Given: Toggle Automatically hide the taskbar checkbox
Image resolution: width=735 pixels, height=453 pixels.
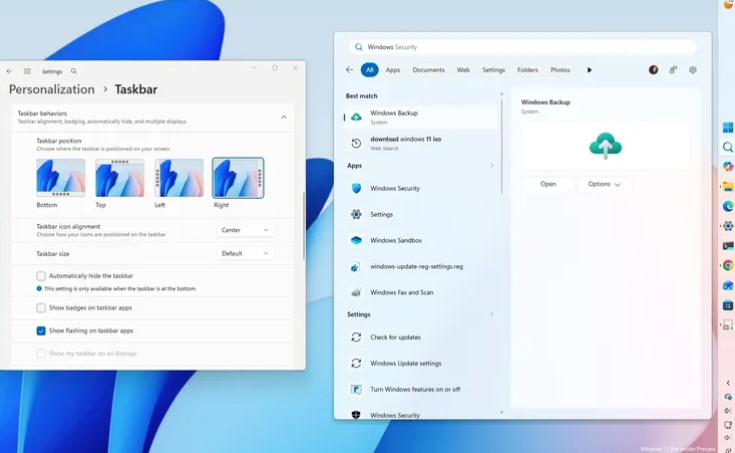Looking at the screenshot, I should pyautogui.click(x=41, y=276).
